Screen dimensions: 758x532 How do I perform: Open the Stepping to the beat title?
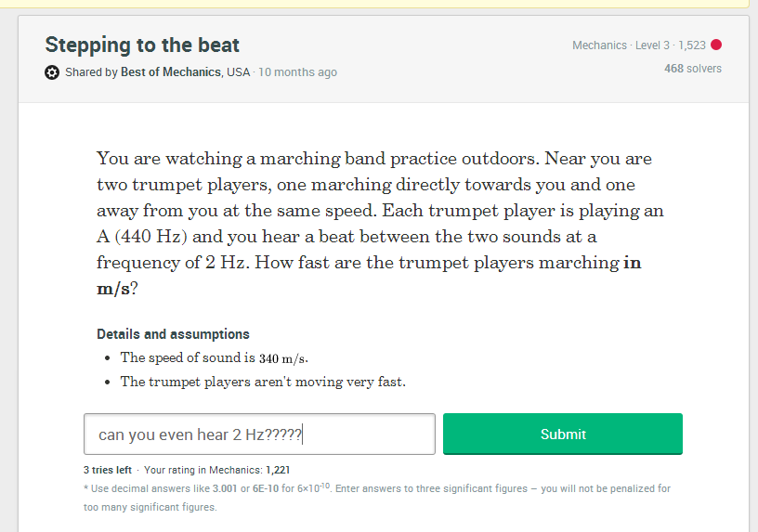[x=142, y=45]
